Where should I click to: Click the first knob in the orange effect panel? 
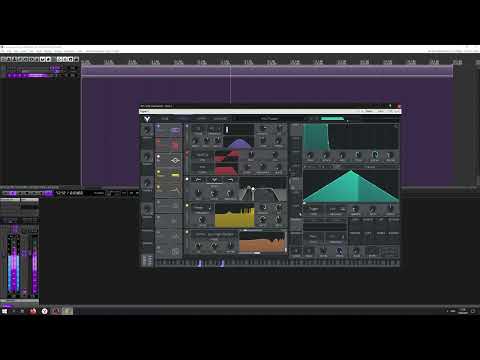click(198, 246)
